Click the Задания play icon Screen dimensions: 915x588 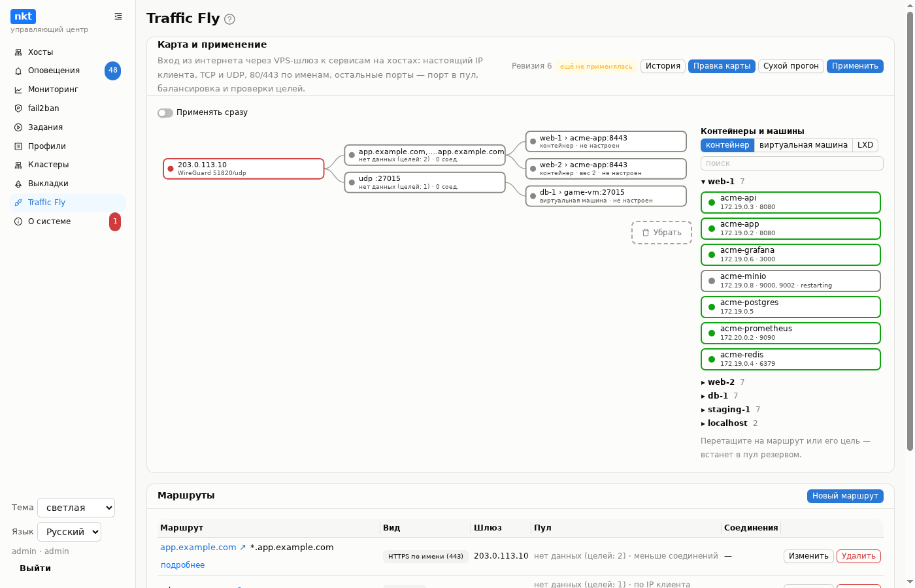18,127
